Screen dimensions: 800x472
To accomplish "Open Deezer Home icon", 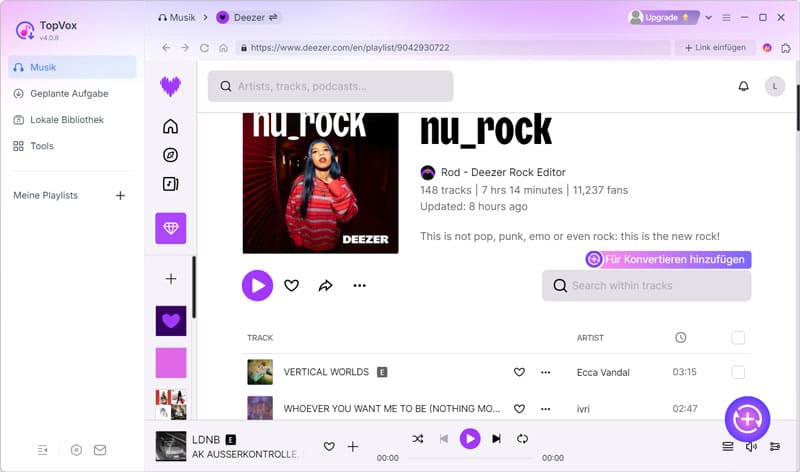I will point(170,126).
